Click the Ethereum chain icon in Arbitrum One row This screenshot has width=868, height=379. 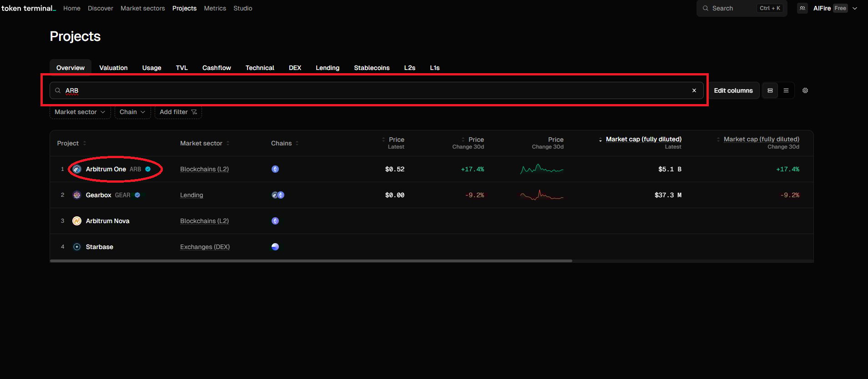point(275,169)
